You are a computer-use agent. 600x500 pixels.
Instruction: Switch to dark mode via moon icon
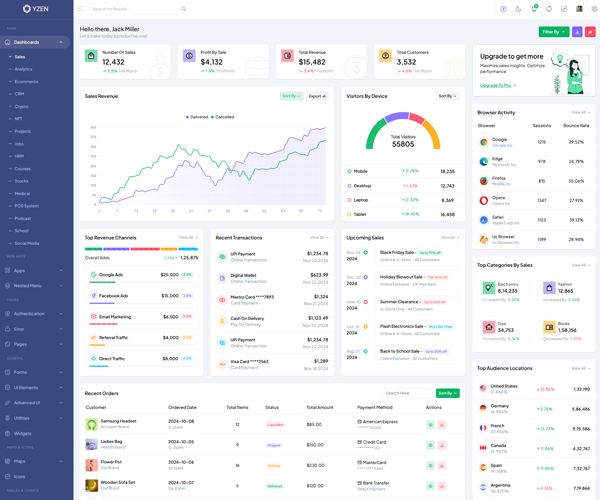518,9
